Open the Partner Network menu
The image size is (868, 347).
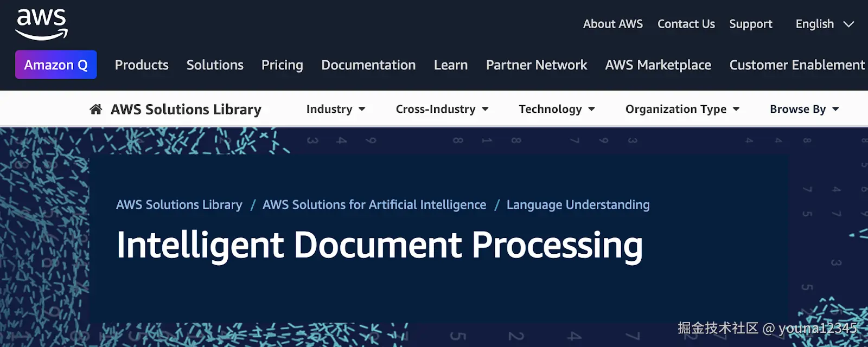point(537,65)
